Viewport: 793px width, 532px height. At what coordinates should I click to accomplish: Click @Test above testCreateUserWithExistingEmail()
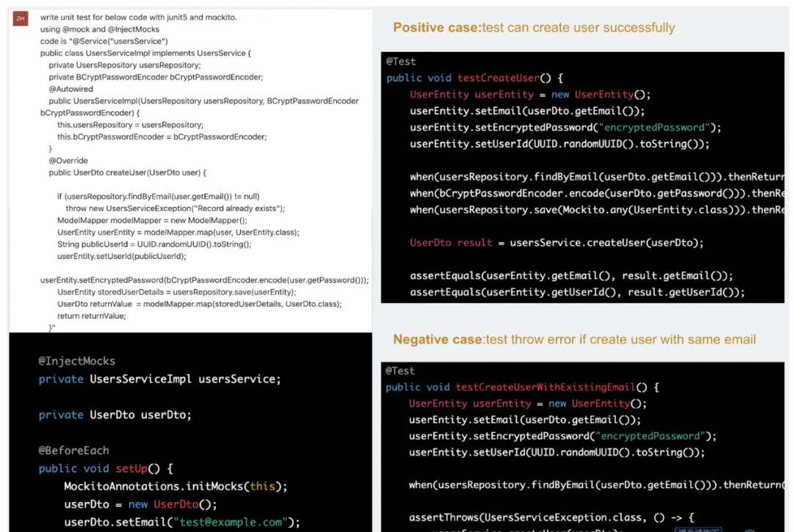click(x=400, y=371)
